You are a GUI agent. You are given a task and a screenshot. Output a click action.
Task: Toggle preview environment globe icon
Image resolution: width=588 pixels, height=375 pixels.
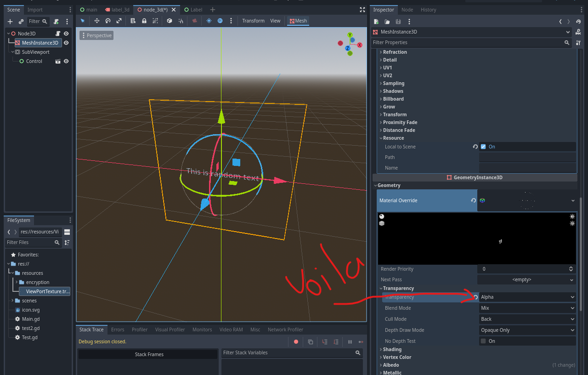[x=220, y=21]
